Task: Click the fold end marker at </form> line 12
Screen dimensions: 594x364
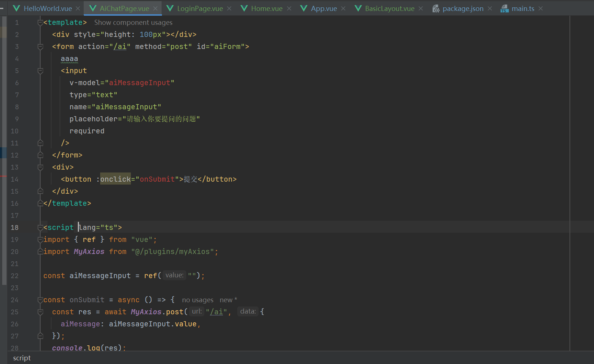Action: (40, 155)
